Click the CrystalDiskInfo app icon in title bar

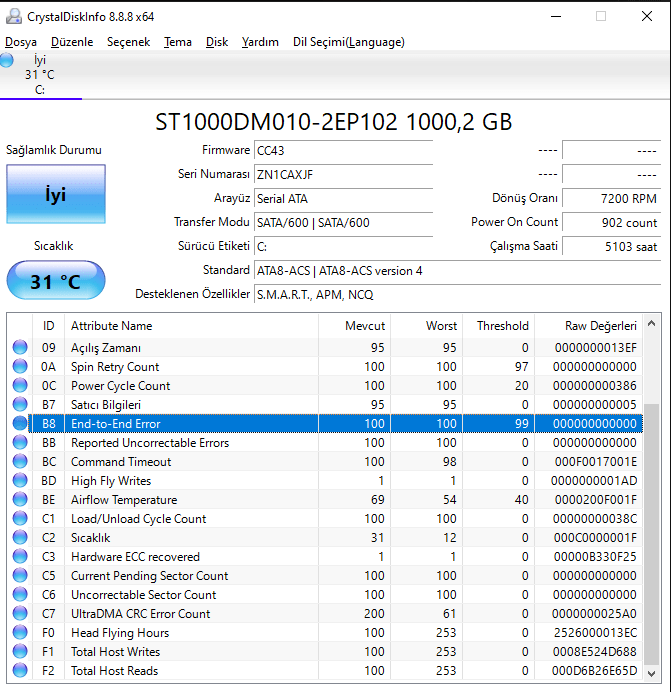coord(14,16)
